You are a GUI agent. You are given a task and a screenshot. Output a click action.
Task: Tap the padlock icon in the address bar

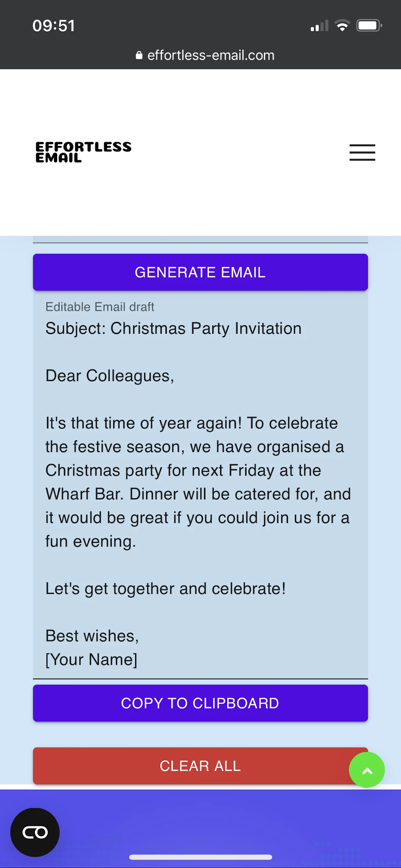pyautogui.click(x=138, y=55)
